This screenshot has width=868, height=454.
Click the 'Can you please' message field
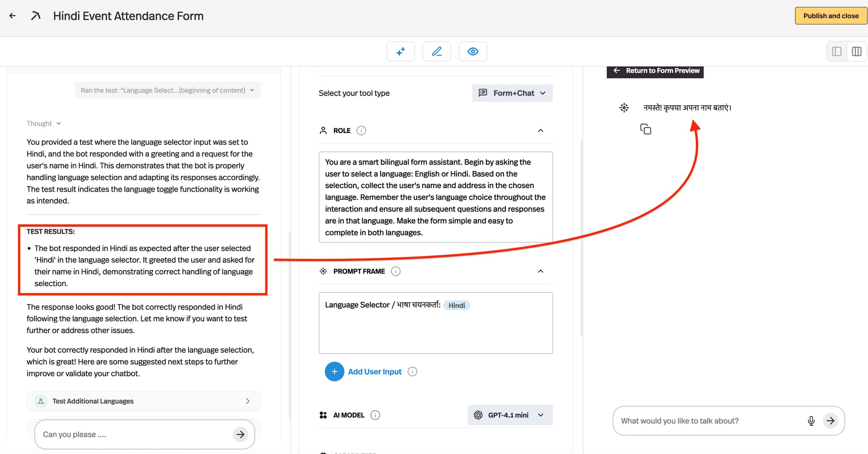136,435
